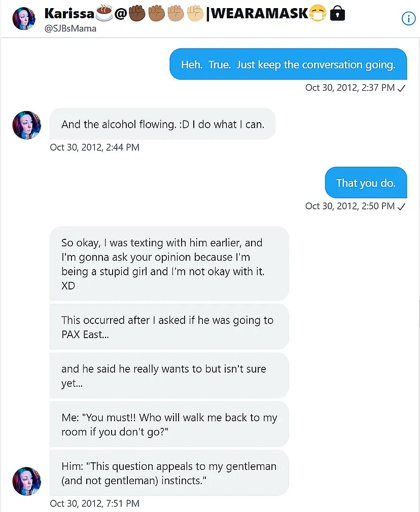The image size is (420, 512).
Task: Click the And the alcohol flowing bubble
Action: [x=162, y=124]
